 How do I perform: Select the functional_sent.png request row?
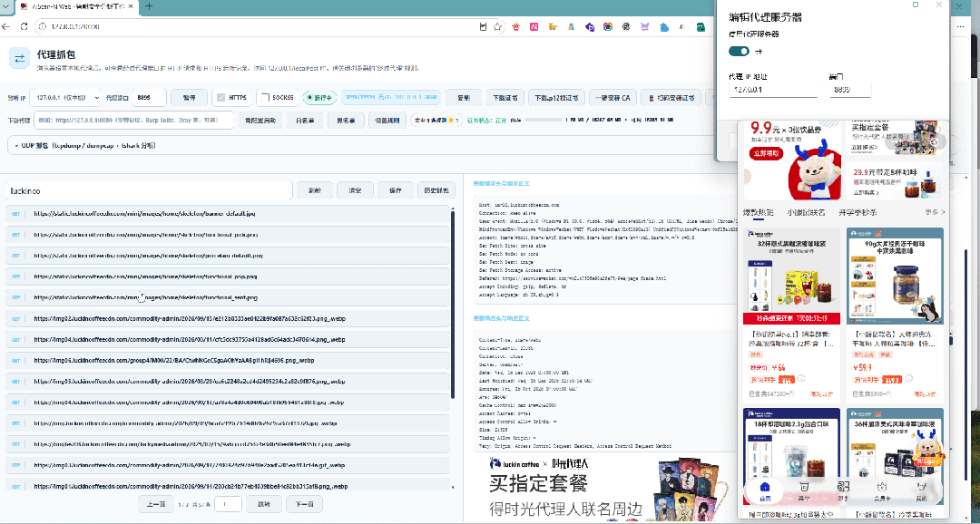(228, 297)
